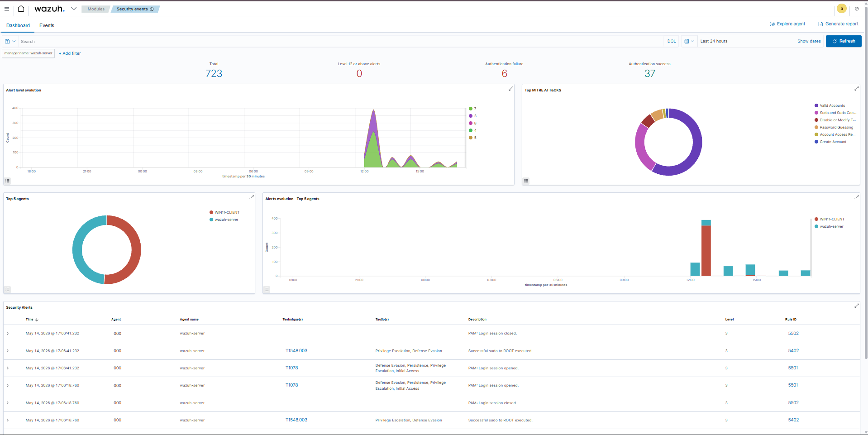Toggle Valid Accounts in MITRE legend
Viewport: 868px width, 435px height.
(830, 105)
